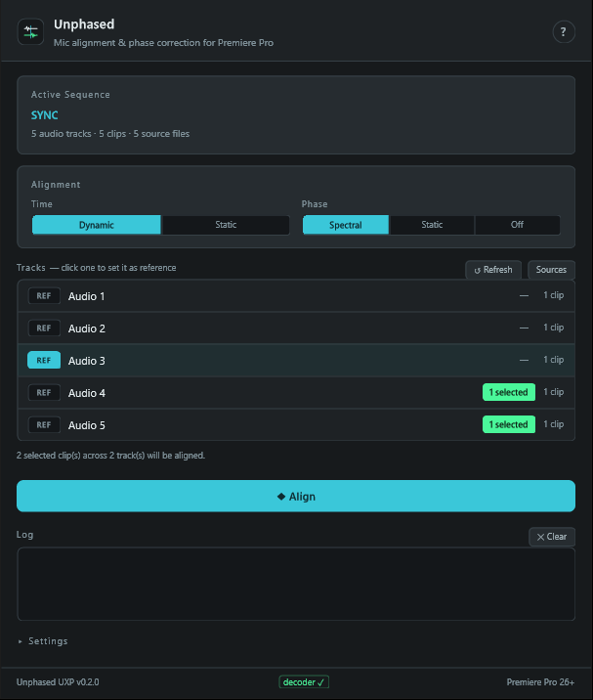Toggle the active REF badge on Audio 3
Image resolution: width=593 pixels, height=700 pixels.
tap(44, 361)
